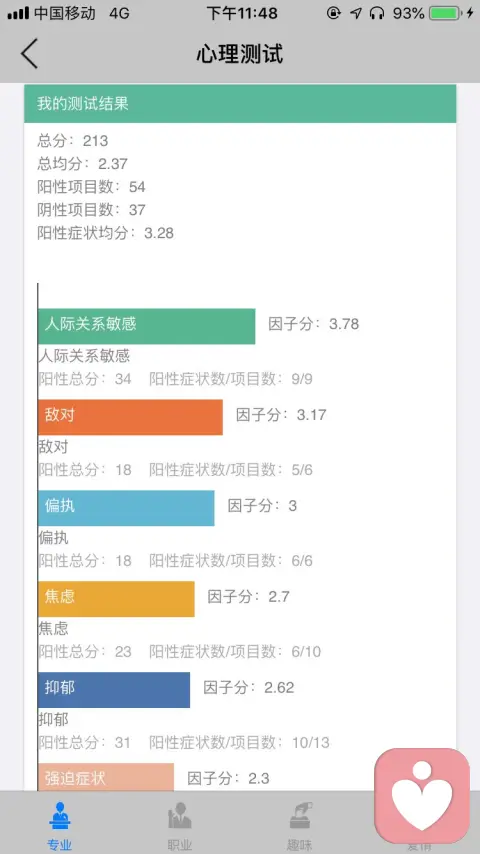The image size is (480, 854).
Task: Select the yellow 焦虑 bar
Action: 116,599
